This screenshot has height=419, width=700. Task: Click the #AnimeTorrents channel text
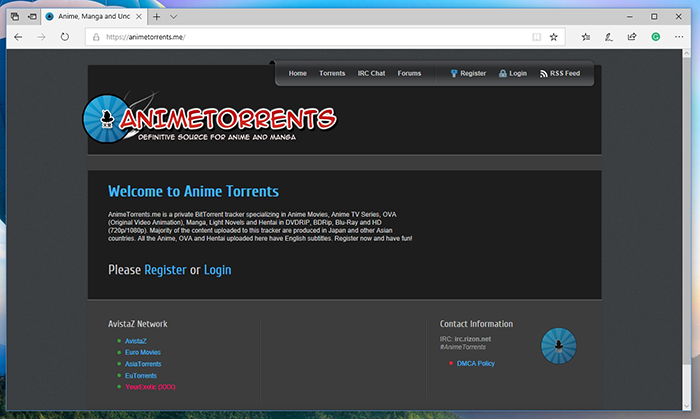(x=462, y=347)
